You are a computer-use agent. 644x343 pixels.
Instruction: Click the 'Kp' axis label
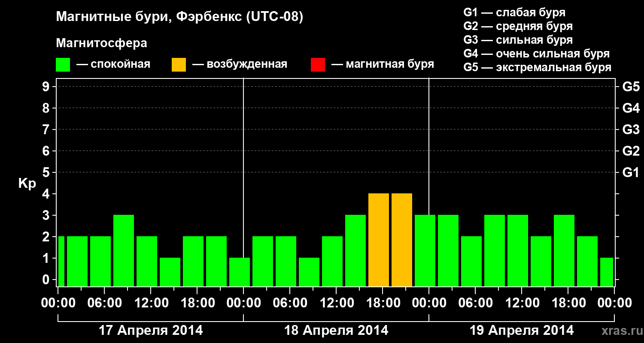(x=27, y=184)
